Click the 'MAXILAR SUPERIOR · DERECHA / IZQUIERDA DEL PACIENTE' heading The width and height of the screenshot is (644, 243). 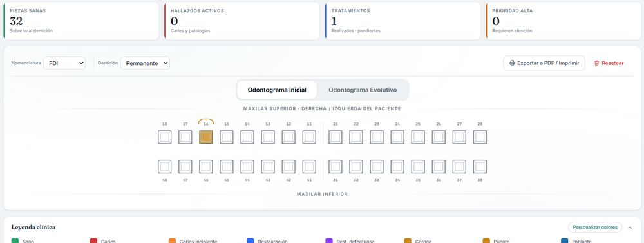[x=322, y=108]
